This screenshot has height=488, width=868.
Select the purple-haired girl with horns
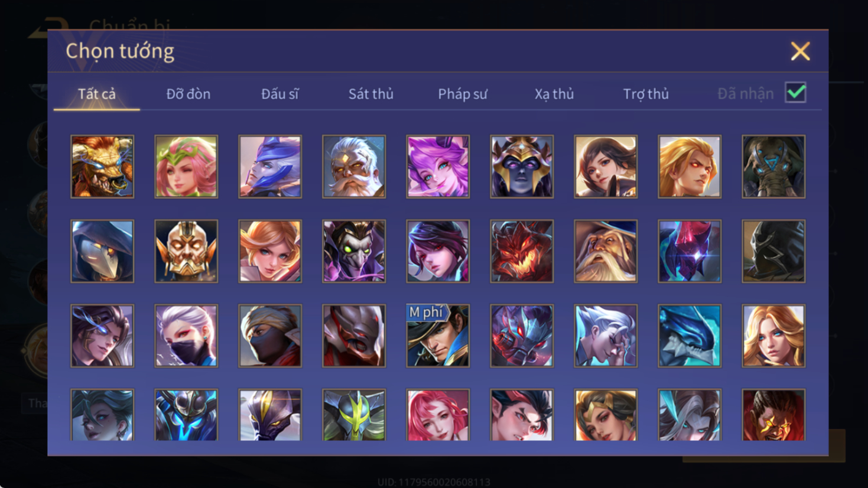pyautogui.click(x=438, y=167)
